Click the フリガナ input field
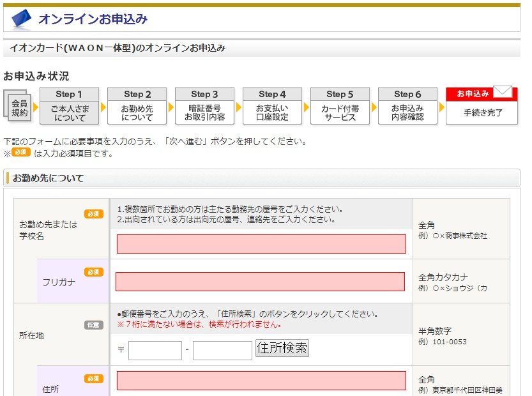Screen dimensions: 532x396 click(260, 282)
